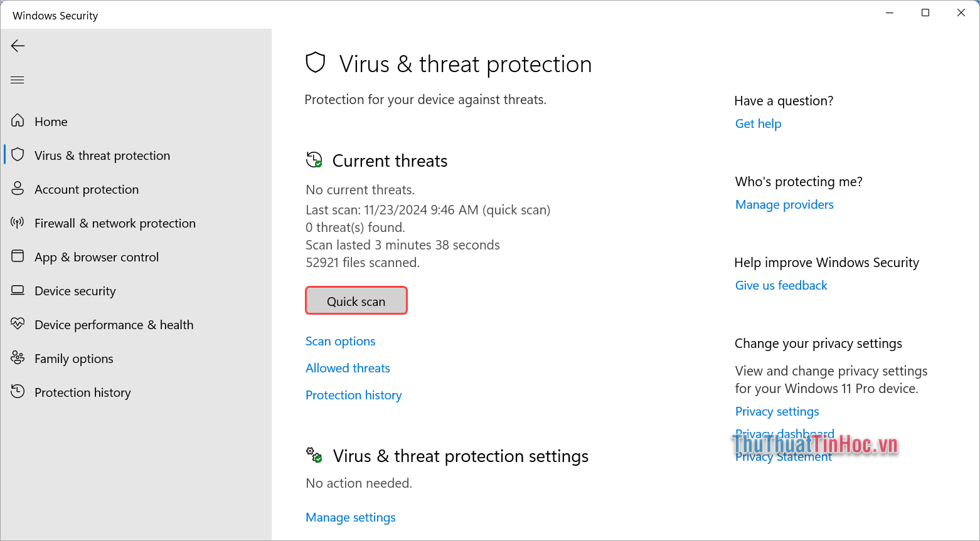Select Virus & threat protection in sidebar
980x541 pixels.
102,155
